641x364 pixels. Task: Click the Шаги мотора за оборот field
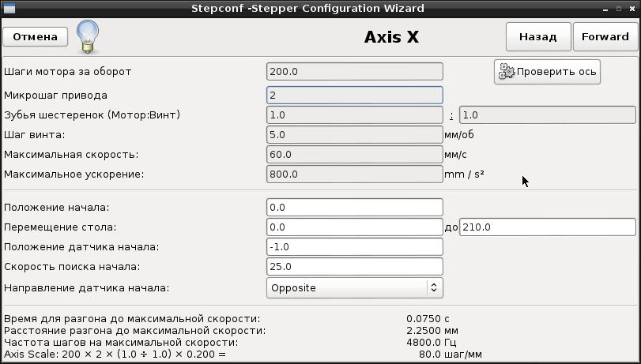[x=354, y=72]
